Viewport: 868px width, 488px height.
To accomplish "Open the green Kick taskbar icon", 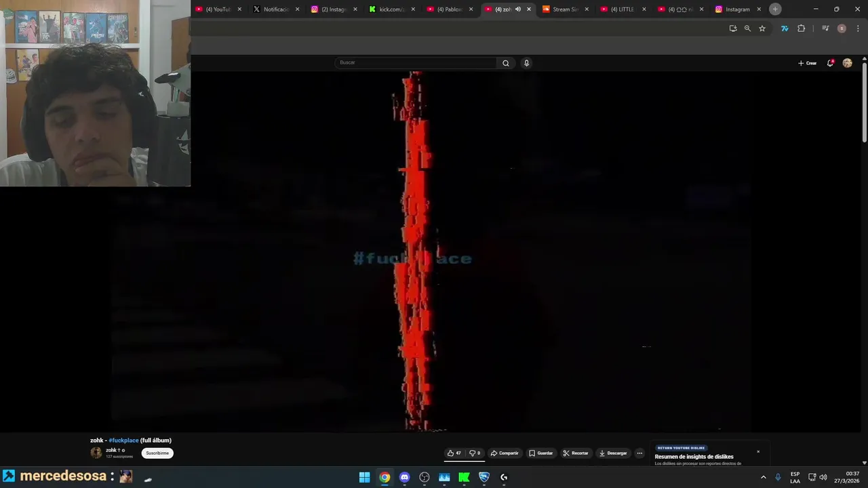I will pos(464,477).
